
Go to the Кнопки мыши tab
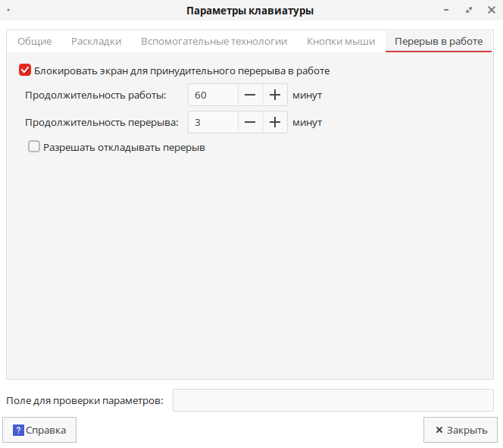341,42
